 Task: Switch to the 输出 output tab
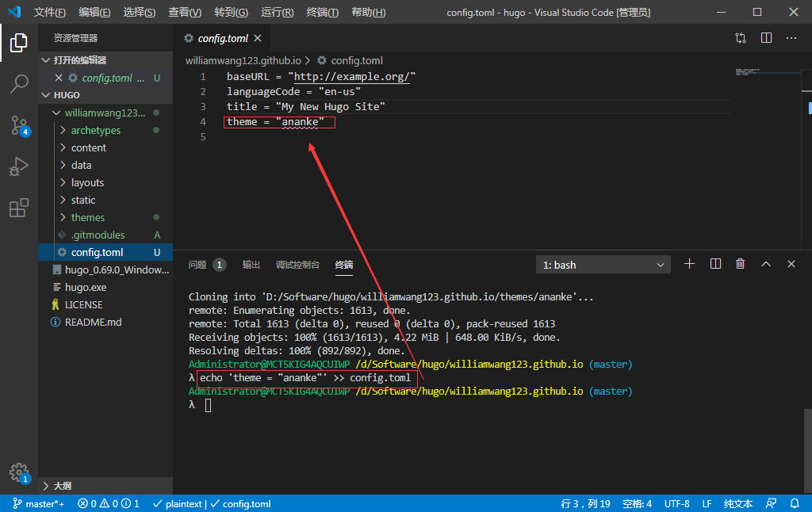click(x=251, y=265)
